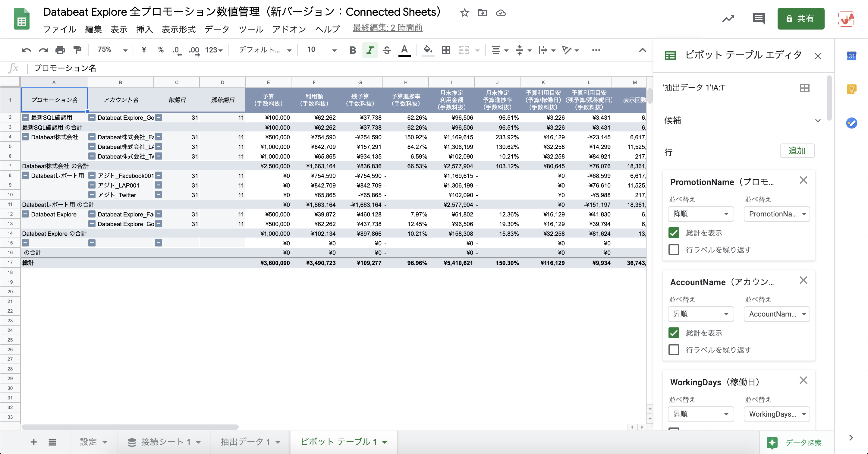Remove the WorkingDays row field
The width and height of the screenshot is (868, 454).
[803, 380]
